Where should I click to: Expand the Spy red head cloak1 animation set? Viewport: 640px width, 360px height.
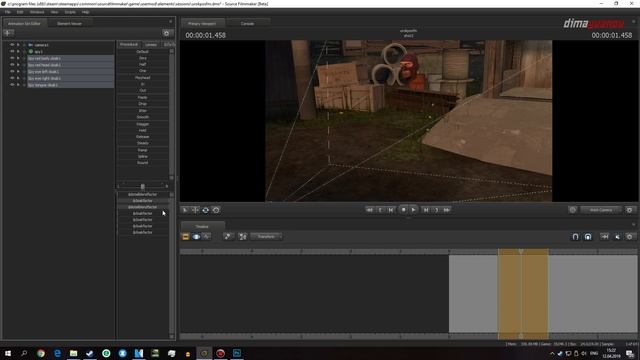click(18, 64)
